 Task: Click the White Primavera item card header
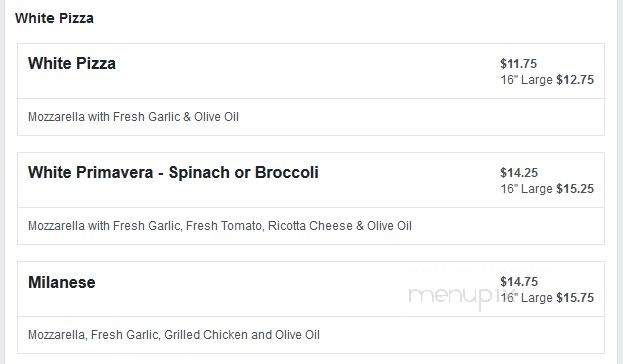311,180
